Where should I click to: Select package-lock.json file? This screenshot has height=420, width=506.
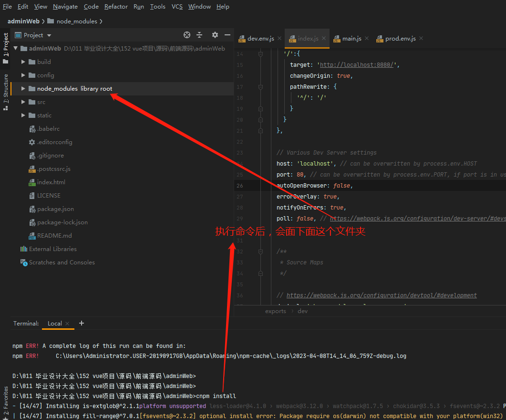[58, 222]
